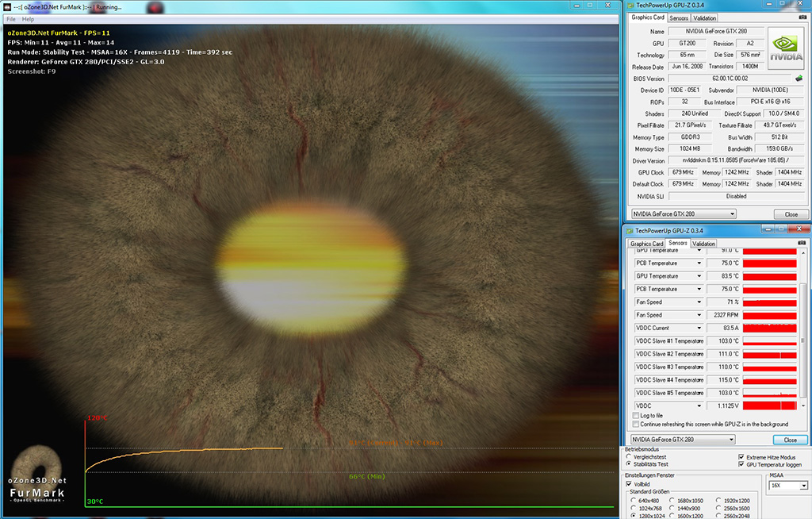Choose the 1920x1200 resolution option
Screen dimensions: 812x519
(718, 501)
